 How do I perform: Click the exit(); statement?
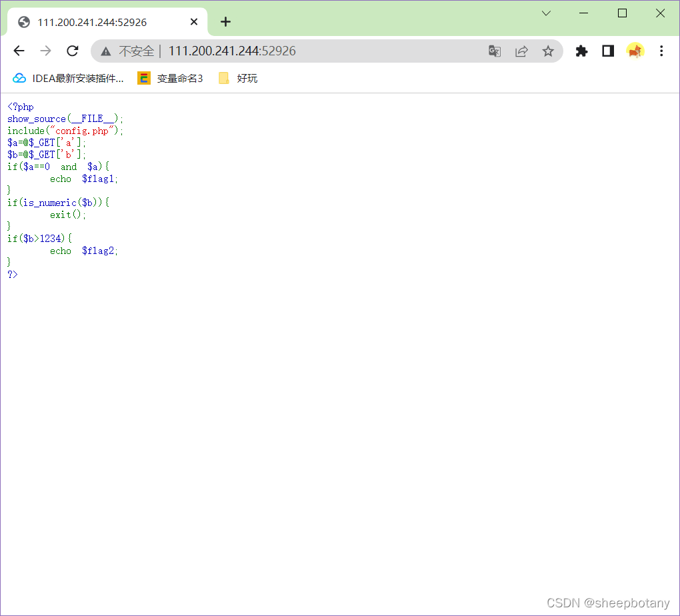[x=67, y=215]
